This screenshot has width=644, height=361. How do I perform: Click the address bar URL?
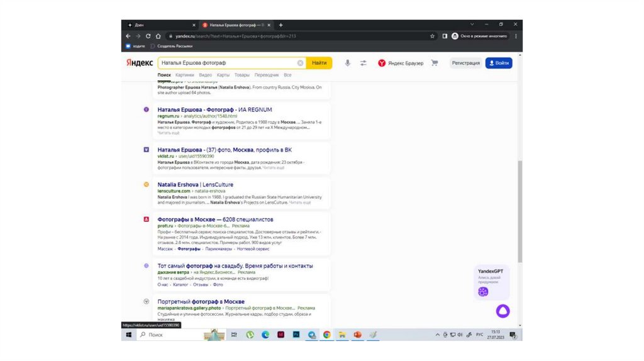[x=235, y=36]
